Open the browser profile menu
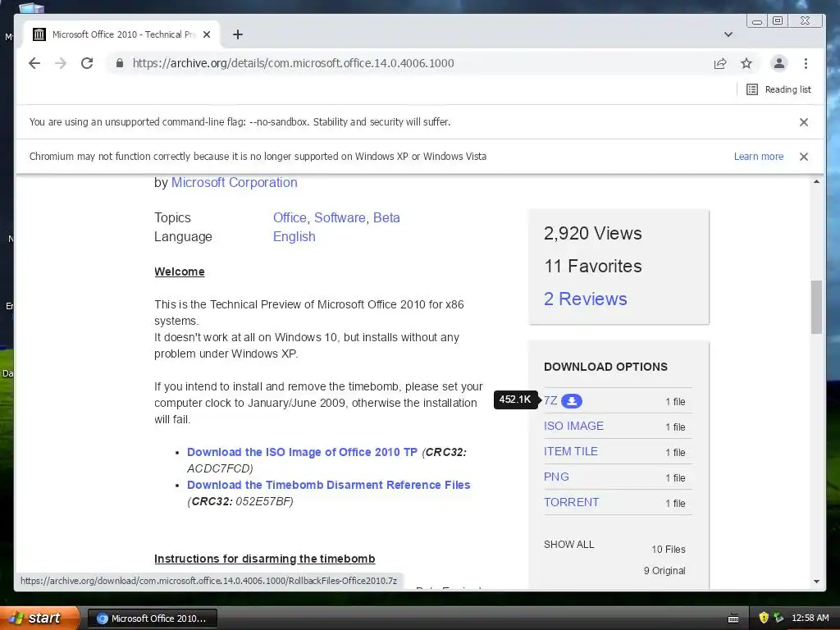Viewport: 840px width, 630px height. (x=779, y=63)
